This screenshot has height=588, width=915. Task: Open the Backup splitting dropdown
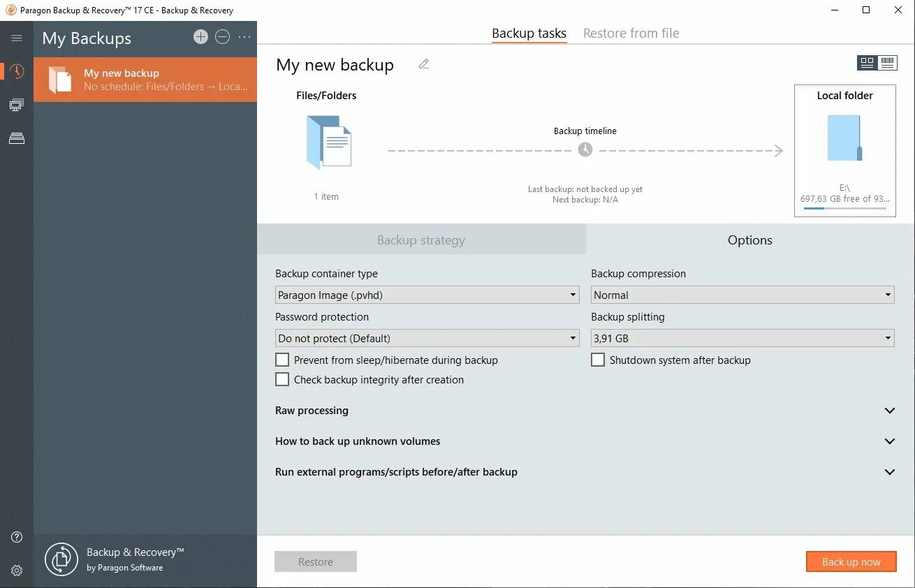[x=742, y=338]
